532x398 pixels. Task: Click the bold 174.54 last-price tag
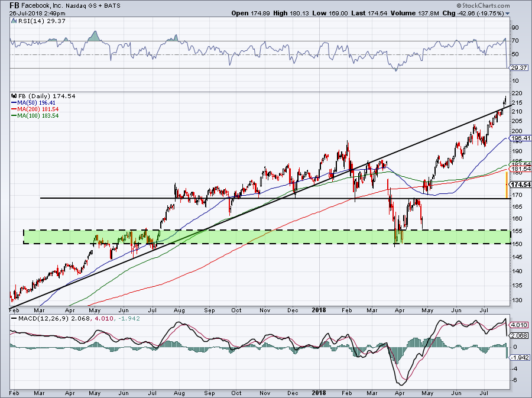tap(520, 185)
